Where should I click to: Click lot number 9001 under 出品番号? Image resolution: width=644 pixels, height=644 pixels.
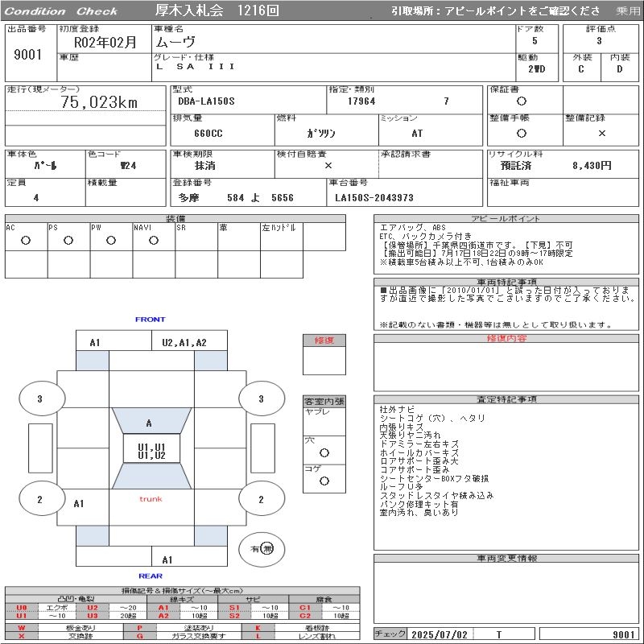tap(28, 55)
